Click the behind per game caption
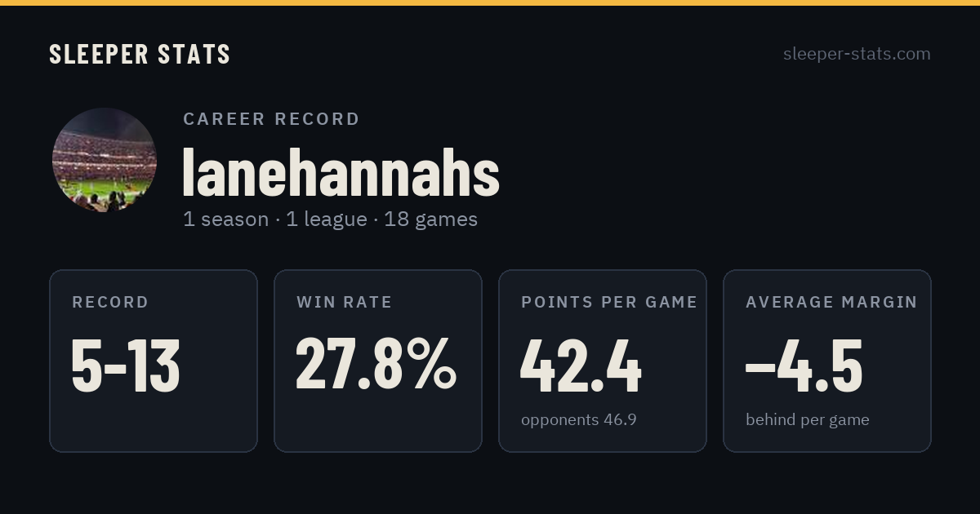This screenshot has width=980, height=514. (x=808, y=420)
